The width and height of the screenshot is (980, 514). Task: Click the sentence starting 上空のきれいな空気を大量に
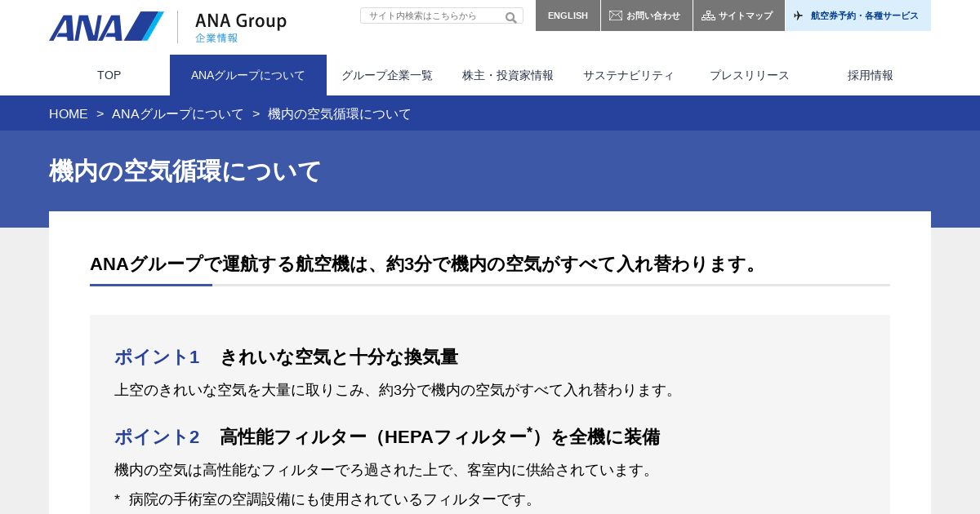398,390
